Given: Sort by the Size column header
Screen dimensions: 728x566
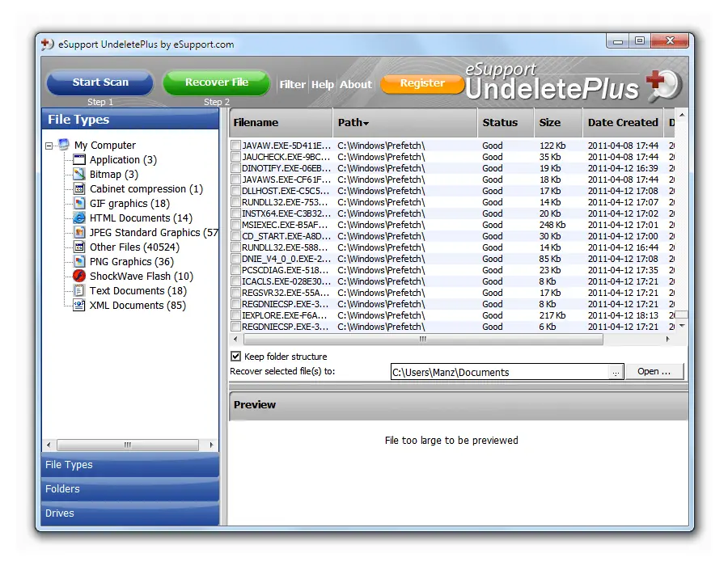Looking at the screenshot, I should [x=558, y=122].
